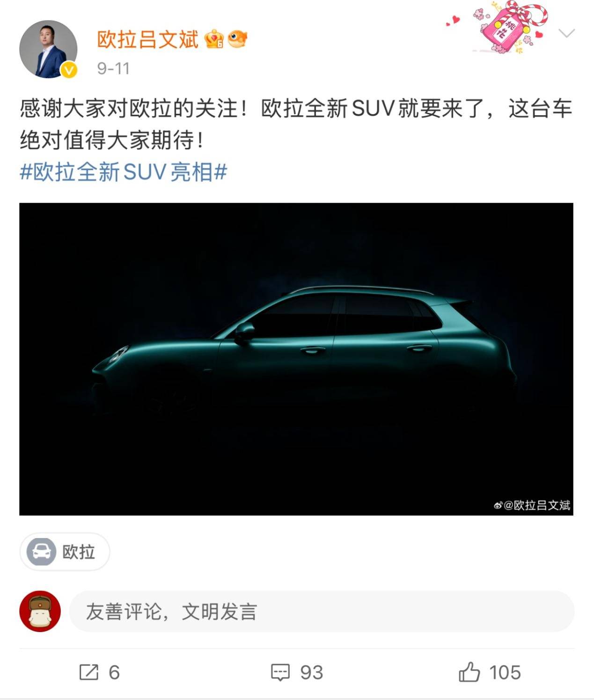Viewport: 594px width, 700px height.
Task: Open the comments via the speech bubble icon
Action: pos(280,672)
